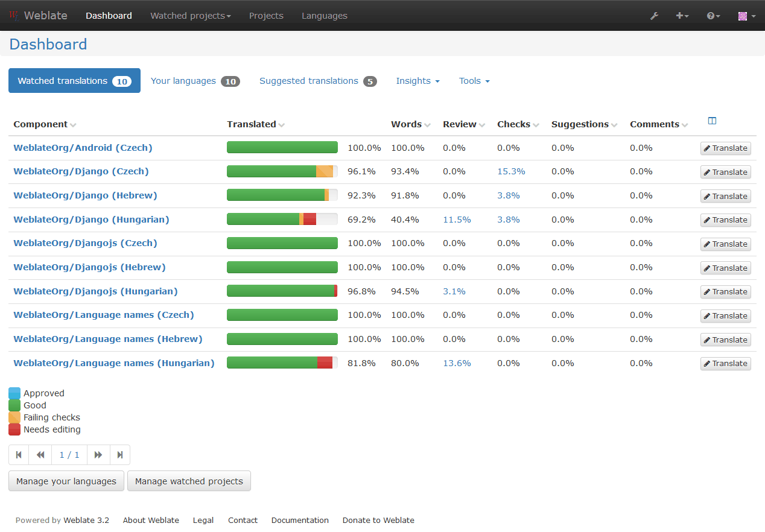Viewport: 765px width, 532px height.
Task: Click the Needs editing red swatch
Action: (x=14, y=429)
